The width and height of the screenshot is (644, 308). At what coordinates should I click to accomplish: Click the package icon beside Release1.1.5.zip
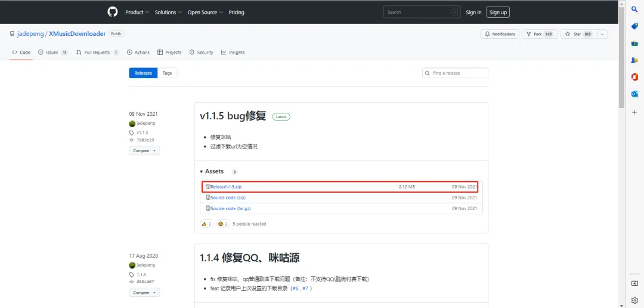click(208, 187)
